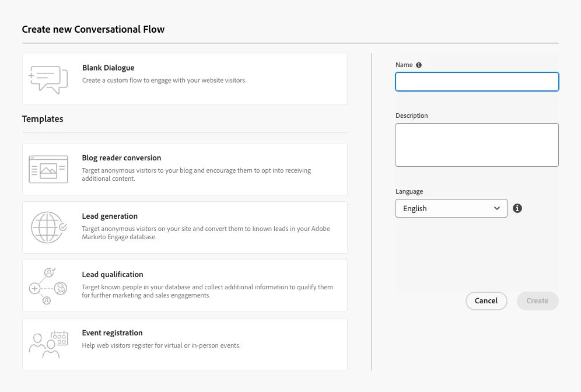Image resolution: width=581 pixels, height=392 pixels.
Task: Click the info icon beside Language dropdown
Action: pyautogui.click(x=517, y=208)
